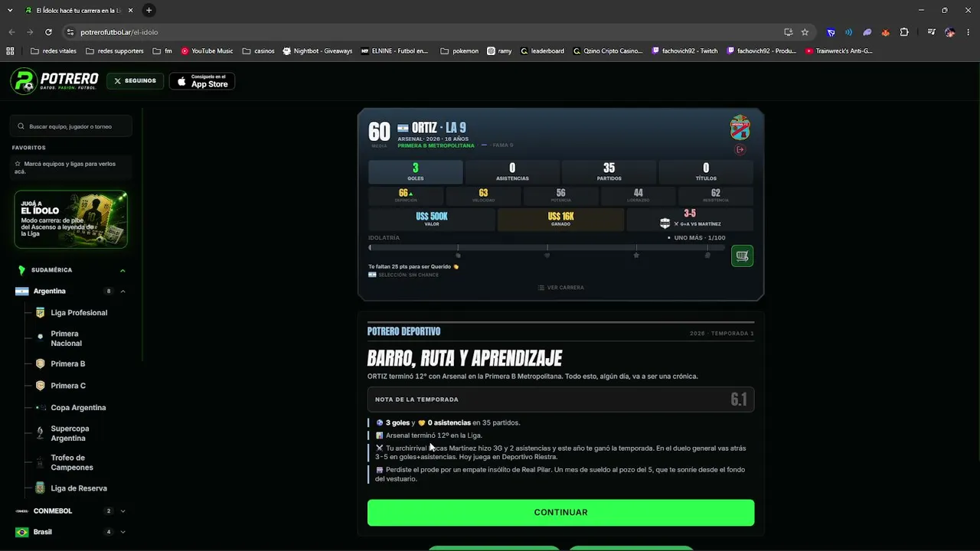This screenshot has width=980, height=551.
Task: Click the US$ 500K Valor tile
Action: 432,220
